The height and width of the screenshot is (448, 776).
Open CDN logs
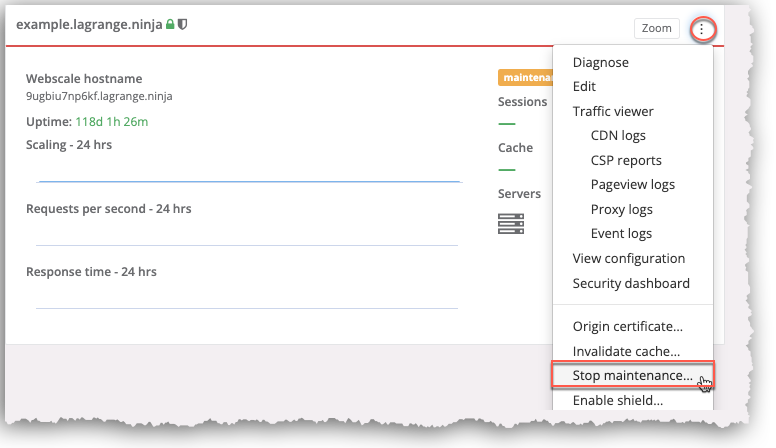[x=618, y=136]
